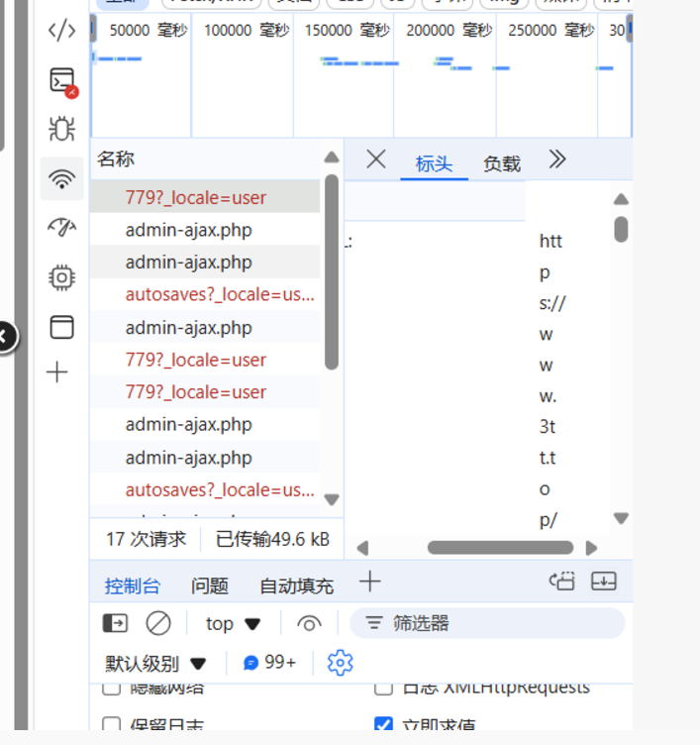This screenshot has width=700, height=745.
Task: Switch to the 负载 tab
Action: (502, 163)
